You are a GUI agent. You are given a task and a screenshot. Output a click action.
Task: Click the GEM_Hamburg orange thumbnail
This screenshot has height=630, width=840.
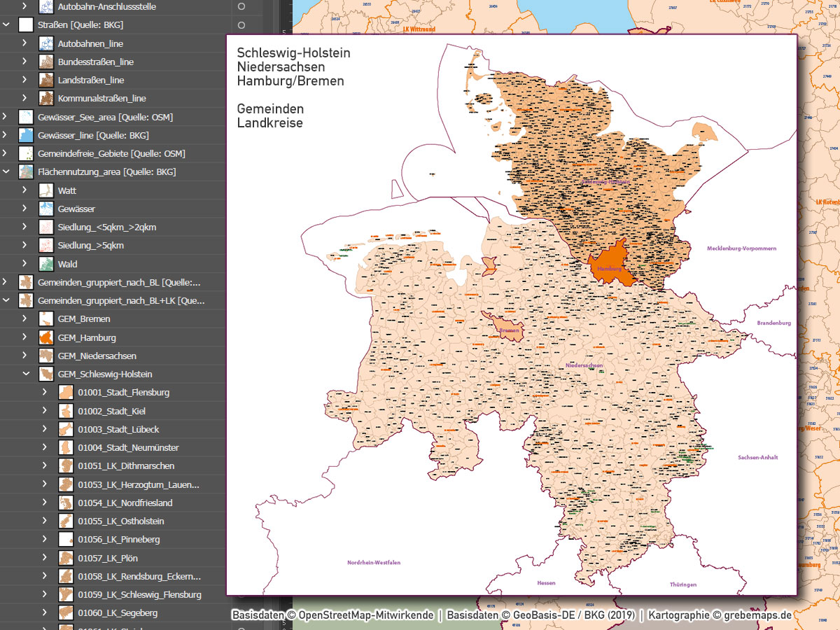pos(45,337)
